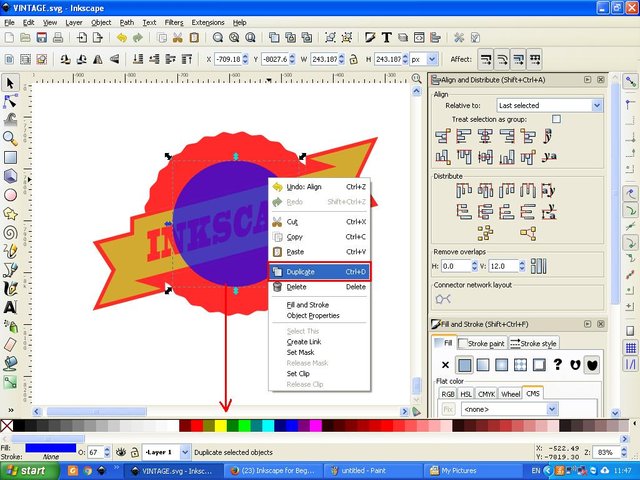
Task: Toggle 'Treat selection as group' checkbox
Action: click(x=556, y=119)
